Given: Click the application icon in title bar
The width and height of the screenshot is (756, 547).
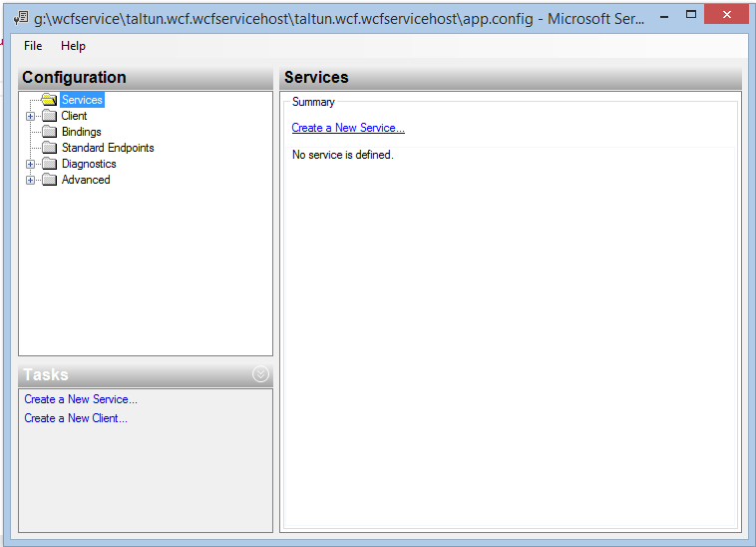Looking at the screenshot, I should pyautogui.click(x=21, y=18).
